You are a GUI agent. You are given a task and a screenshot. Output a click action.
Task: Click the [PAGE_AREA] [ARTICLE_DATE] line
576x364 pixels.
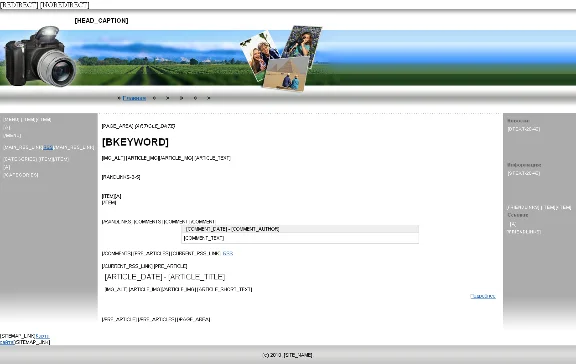pos(138,126)
